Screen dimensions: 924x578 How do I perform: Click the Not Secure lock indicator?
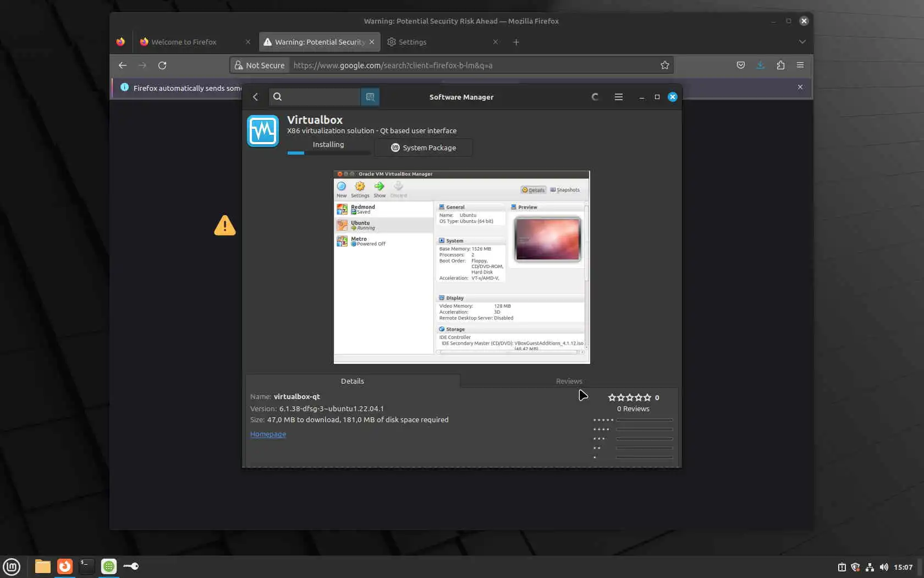click(260, 65)
